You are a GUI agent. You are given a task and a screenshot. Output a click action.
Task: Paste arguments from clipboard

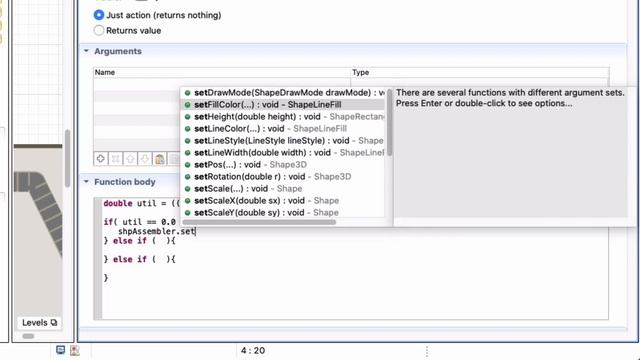coord(160,159)
